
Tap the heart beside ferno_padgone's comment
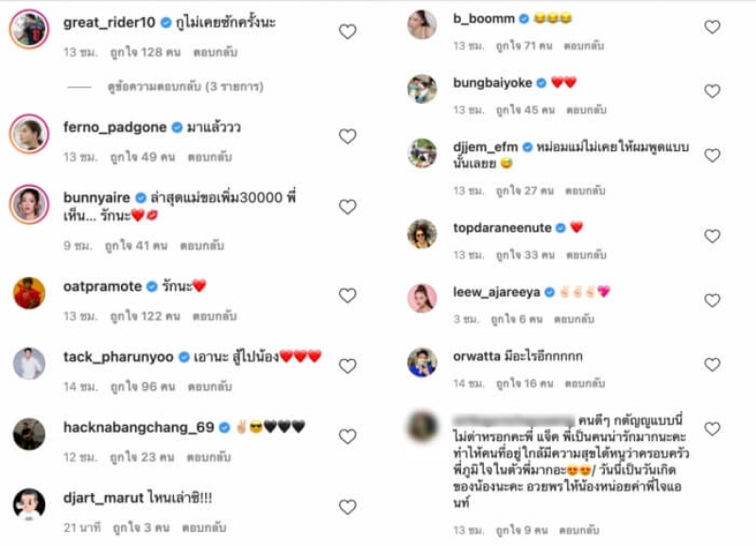347,136
